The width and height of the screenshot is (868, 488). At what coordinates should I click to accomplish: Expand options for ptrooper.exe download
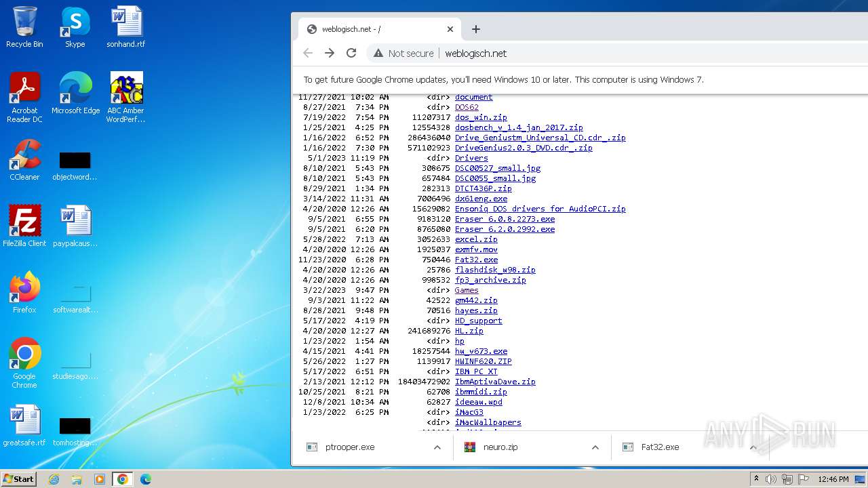coord(437,447)
